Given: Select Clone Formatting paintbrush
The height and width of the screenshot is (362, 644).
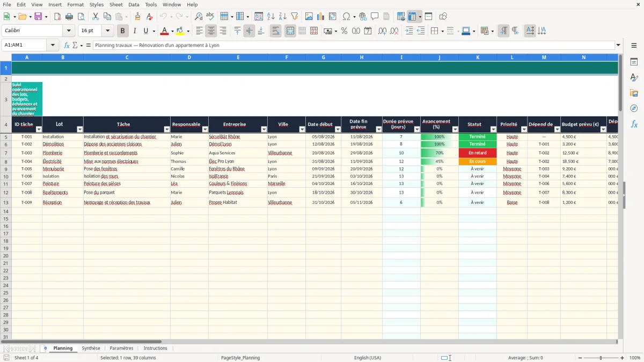Looking at the screenshot, I should (x=138, y=17).
